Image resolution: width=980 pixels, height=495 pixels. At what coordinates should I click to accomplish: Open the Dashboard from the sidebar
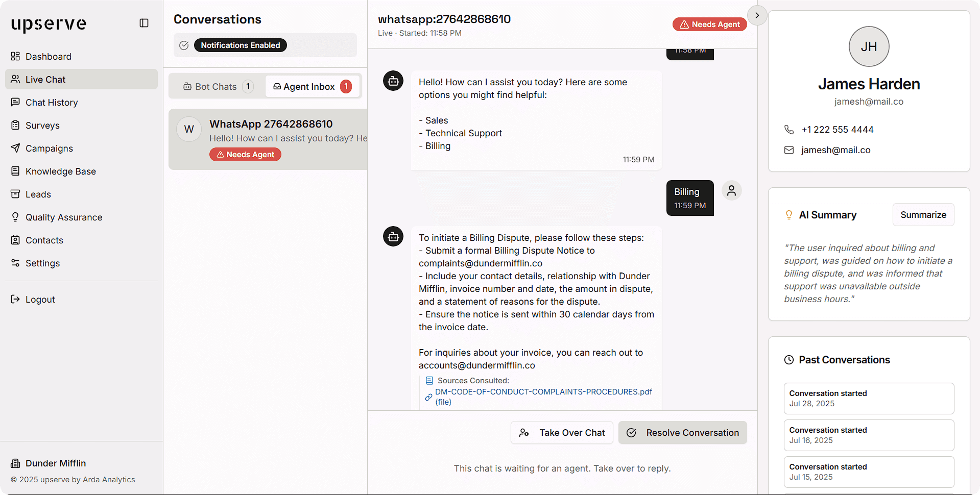point(49,56)
